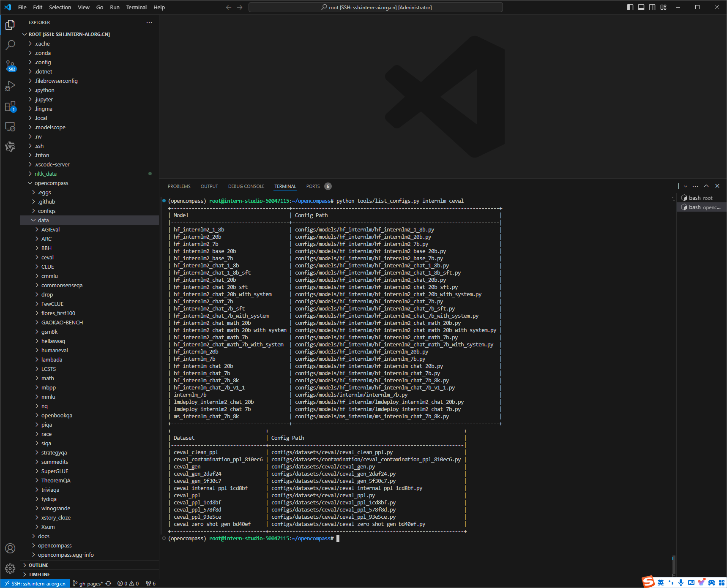Open the Explorer view in activity bar
This screenshot has height=588, width=727.
tap(10, 25)
